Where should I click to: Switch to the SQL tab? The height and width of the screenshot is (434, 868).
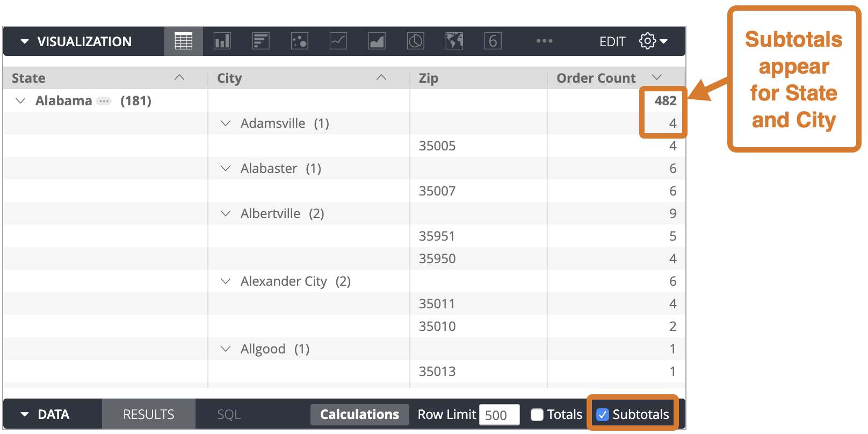point(229,415)
